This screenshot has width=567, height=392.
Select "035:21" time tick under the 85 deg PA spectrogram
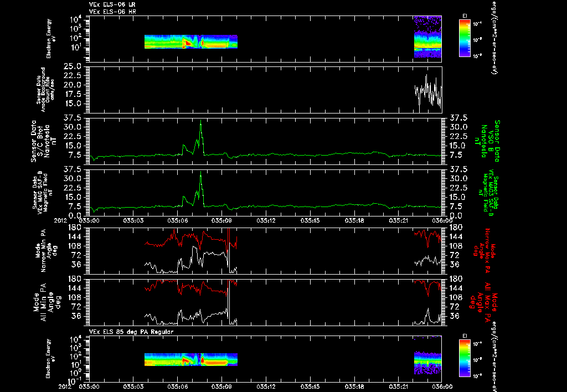(x=398, y=386)
